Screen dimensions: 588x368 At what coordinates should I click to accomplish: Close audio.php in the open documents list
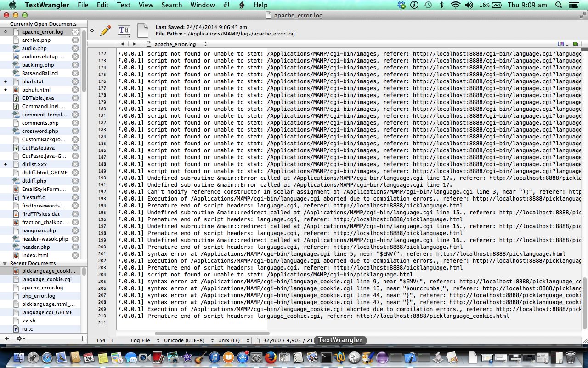(75, 48)
